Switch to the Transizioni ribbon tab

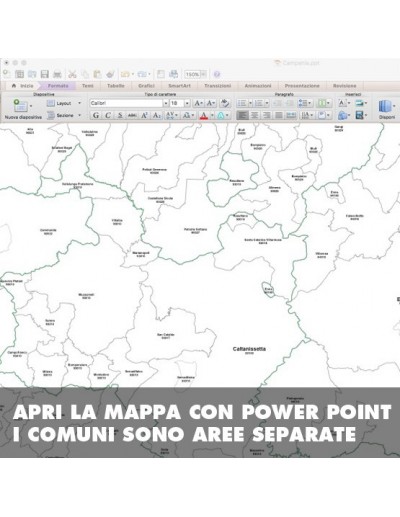click(x=217, y=86)
